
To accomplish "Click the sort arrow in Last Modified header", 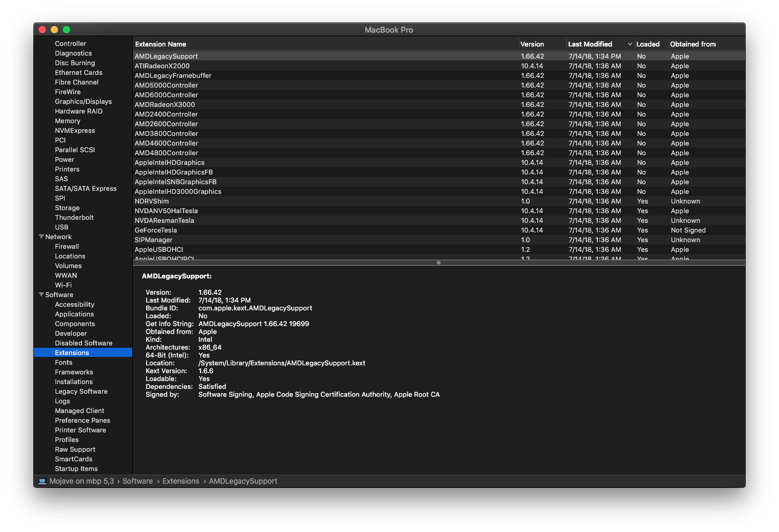I will pos(630,44).
